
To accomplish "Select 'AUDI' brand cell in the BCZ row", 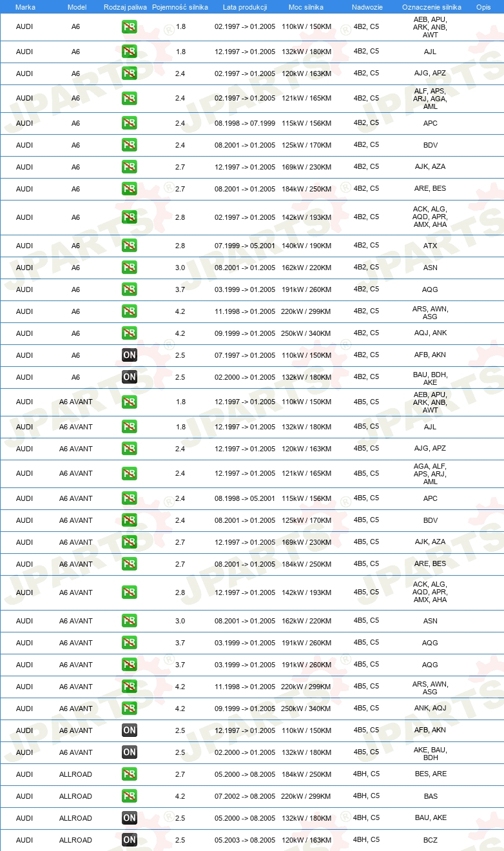I will [x=24, y=840].
